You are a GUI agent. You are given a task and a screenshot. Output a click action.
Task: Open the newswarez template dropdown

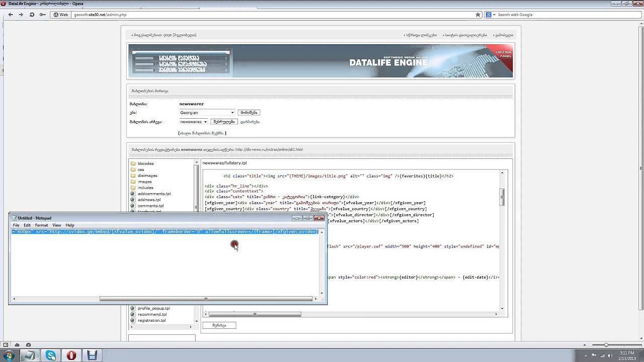pyautogui.click(x=194, y=122)
